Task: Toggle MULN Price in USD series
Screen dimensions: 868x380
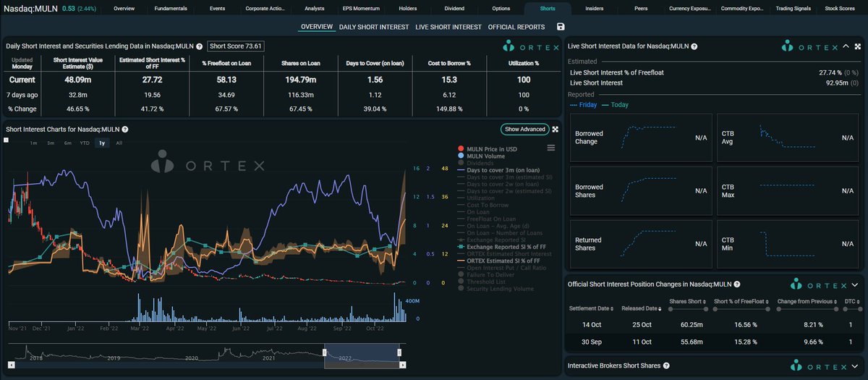Action: [x=491, y=148]
